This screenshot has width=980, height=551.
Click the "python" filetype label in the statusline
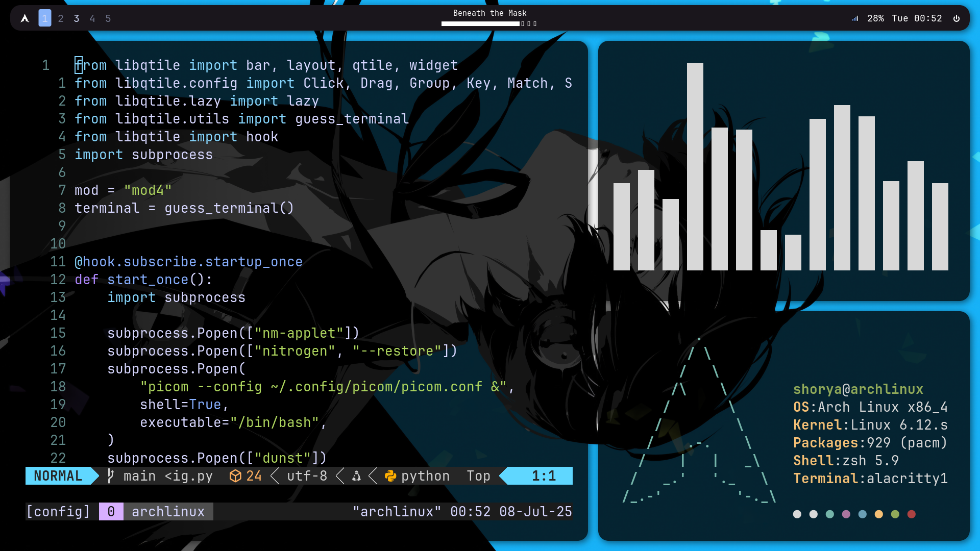click(x=425, y=476)
